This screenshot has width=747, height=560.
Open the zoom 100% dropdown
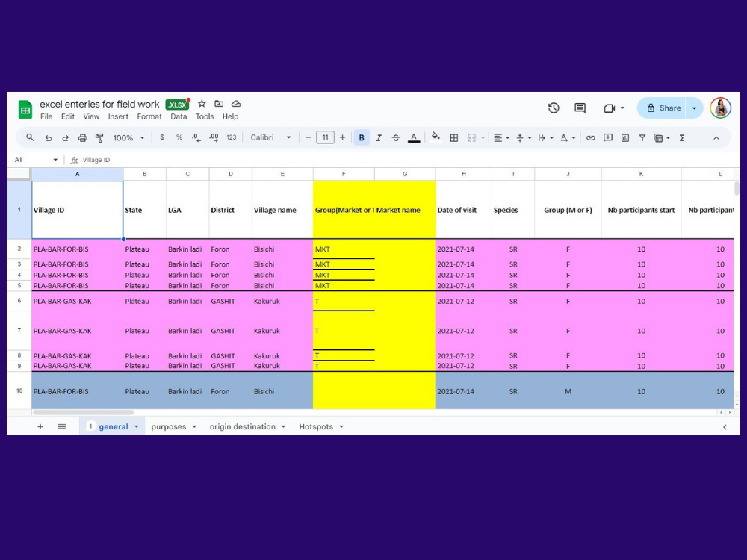[x=128, y=138]
